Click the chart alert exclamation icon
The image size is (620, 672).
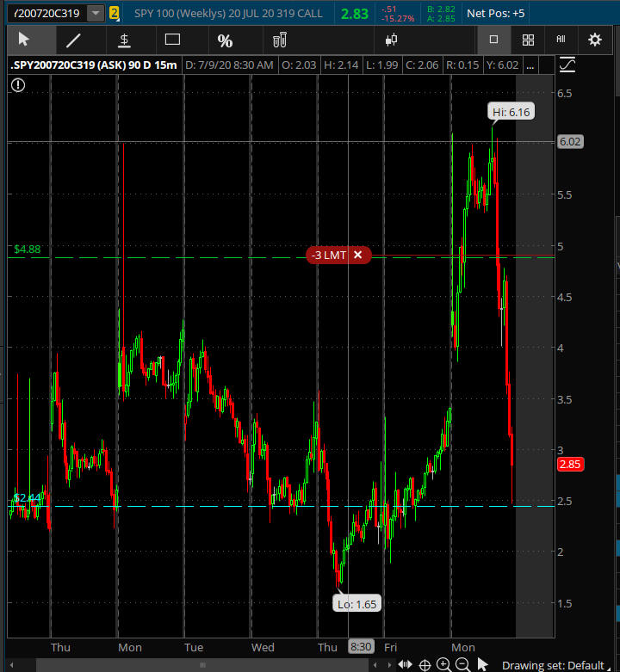pos(18,84)
